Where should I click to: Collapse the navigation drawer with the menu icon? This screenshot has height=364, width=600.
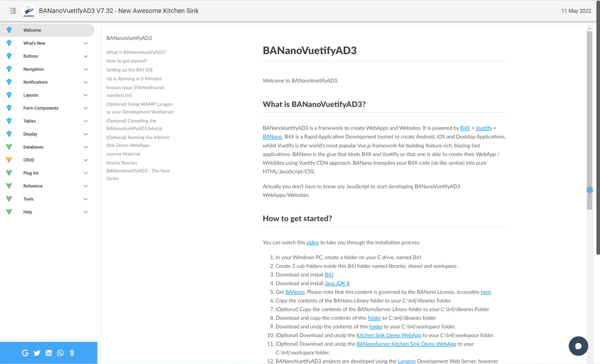pyautogui.click(x=13, y=11)
